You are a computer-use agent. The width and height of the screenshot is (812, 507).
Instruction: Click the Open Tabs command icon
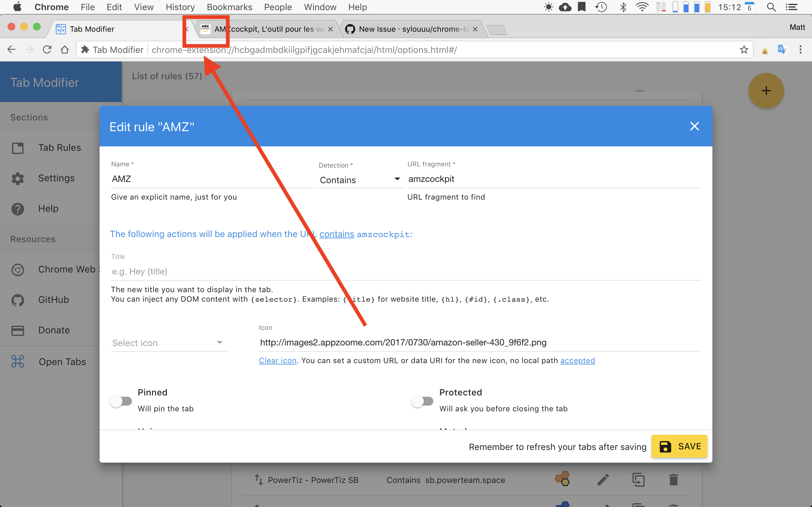17,362
